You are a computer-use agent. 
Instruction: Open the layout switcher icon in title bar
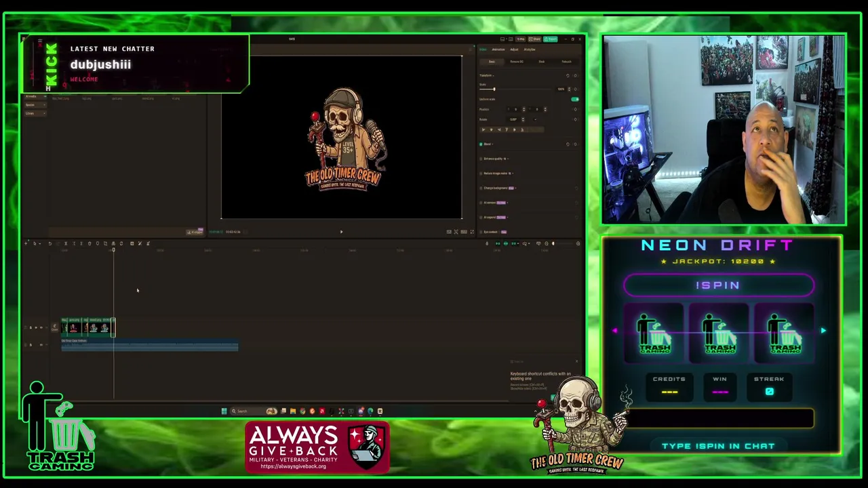pyautogui.click(x=502, y=39)
